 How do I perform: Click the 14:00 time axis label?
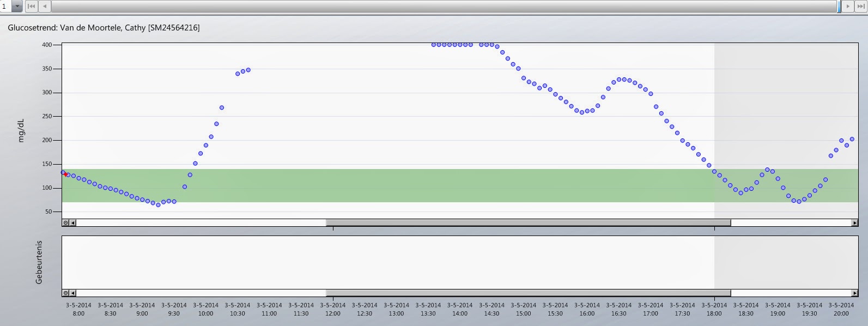pos(460,309)
